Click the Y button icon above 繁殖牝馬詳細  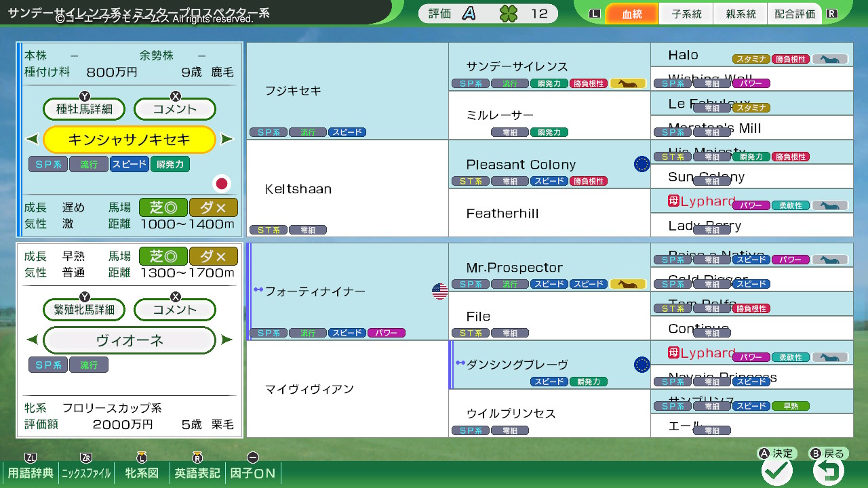85,297
